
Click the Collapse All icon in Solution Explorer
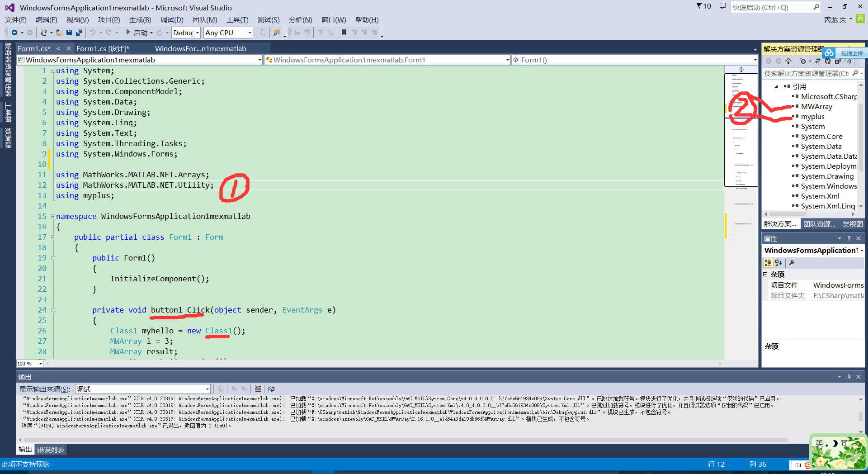(x=838, y=61)
